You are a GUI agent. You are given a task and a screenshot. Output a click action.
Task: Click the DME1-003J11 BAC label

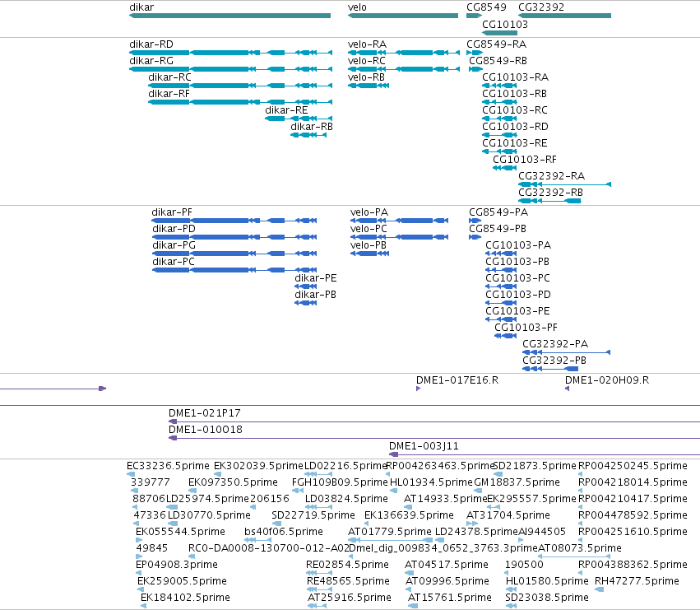click(x=424, y=446)
